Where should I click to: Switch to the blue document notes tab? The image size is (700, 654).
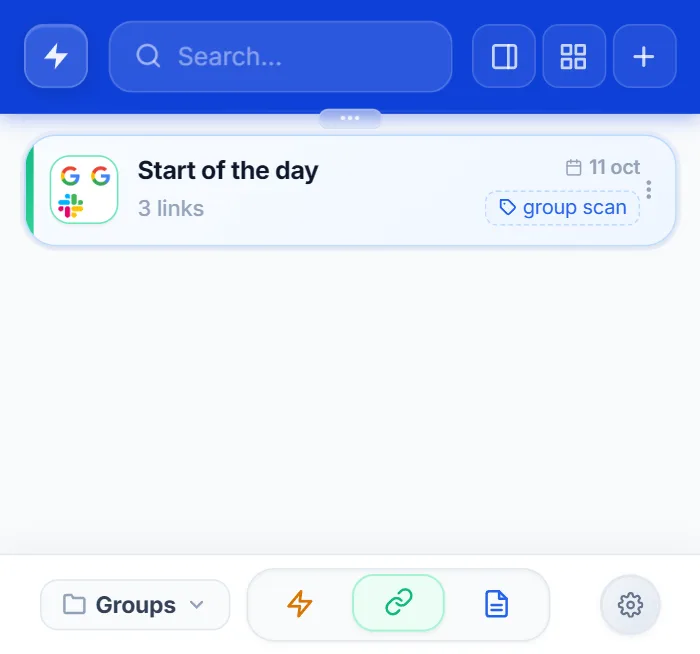496,604
